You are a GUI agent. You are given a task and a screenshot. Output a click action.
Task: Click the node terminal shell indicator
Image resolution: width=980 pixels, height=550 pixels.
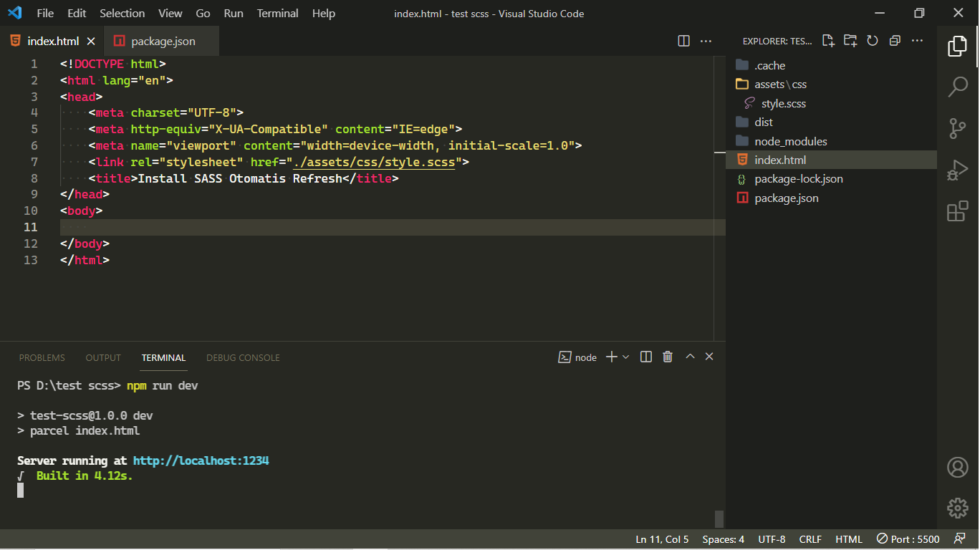click(577, 357)
